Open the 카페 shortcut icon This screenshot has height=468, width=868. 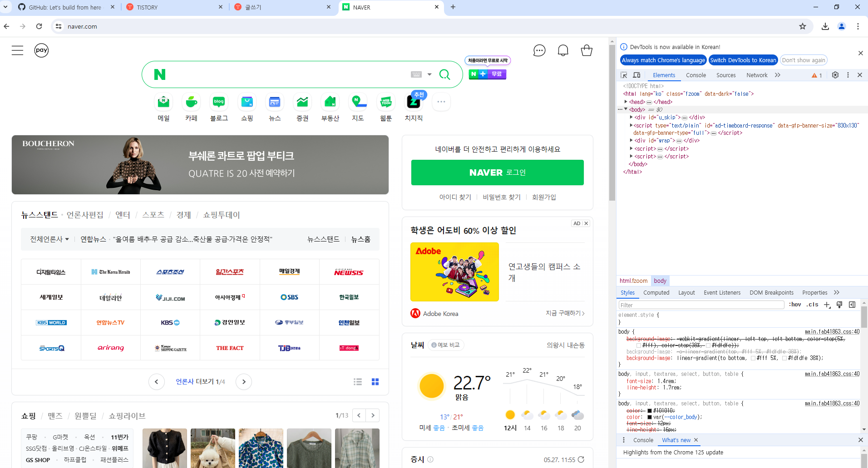pos(191,102)
